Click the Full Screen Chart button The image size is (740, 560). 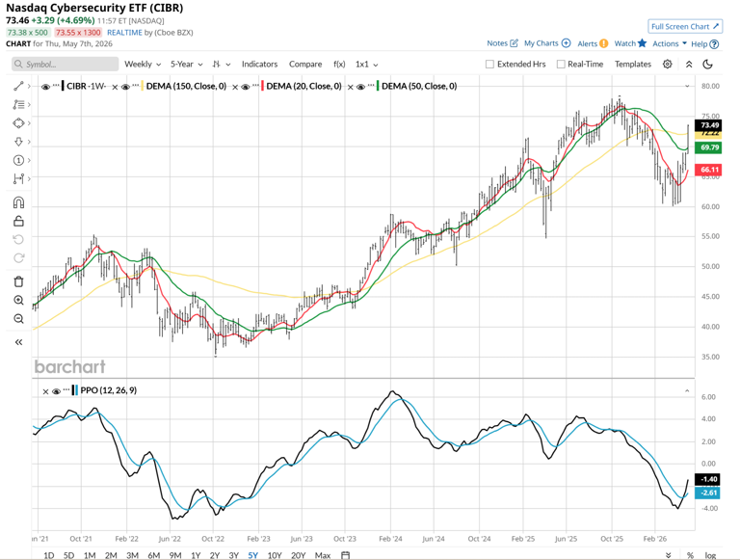tap(685, 26)
